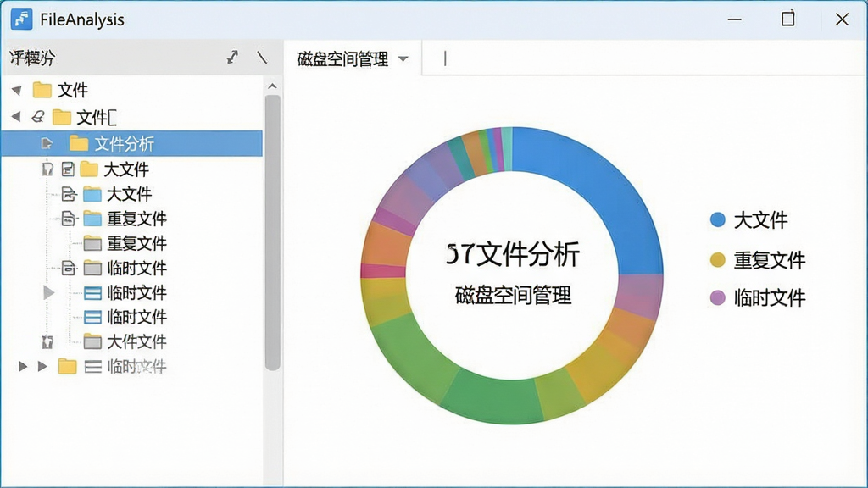
Task: Click the purple 临时文件 legend dot
Action: 717,297
